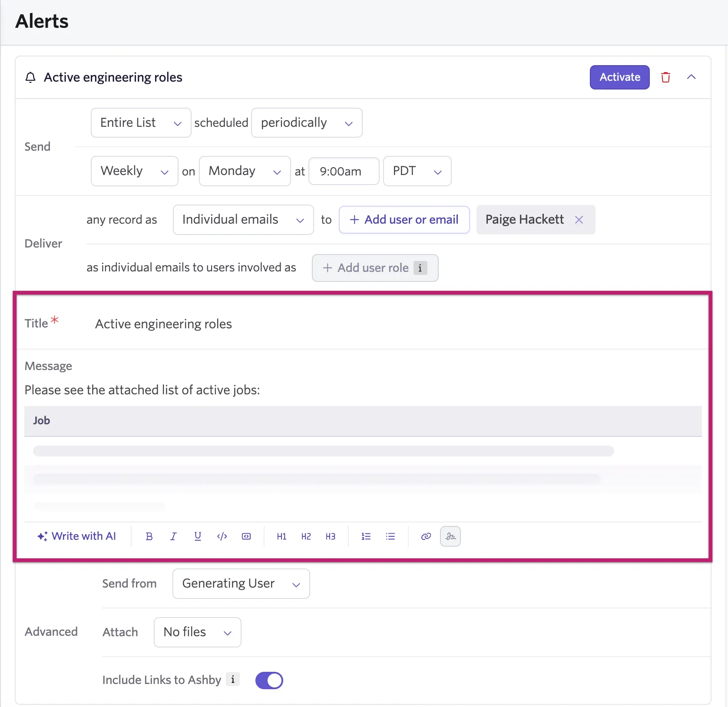Click info icon beside Include Links to Ashby
728x707 pixels.
pyautogui.click(x=233, y=680)
